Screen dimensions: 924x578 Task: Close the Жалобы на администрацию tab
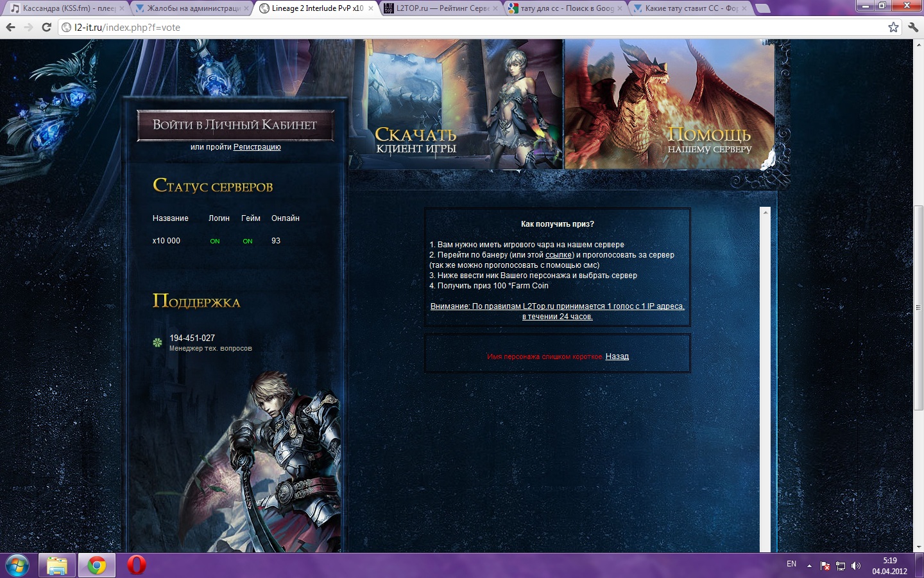tap(246, 8)
